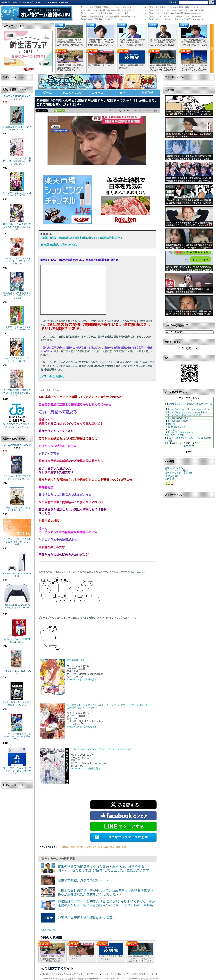216x980 pixels.
Task: Click the RSS link in top bar
Action: point(38,2)
